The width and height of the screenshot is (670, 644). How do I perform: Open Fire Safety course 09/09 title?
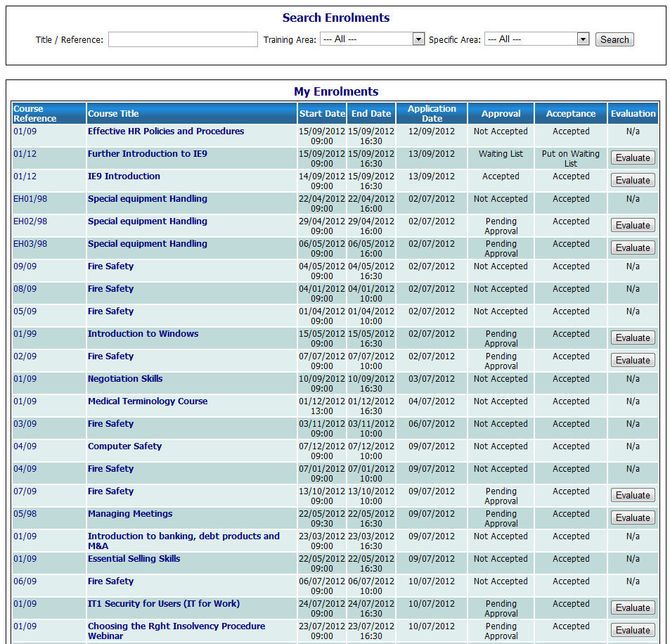pyautogui.click(x=110, y=266)
